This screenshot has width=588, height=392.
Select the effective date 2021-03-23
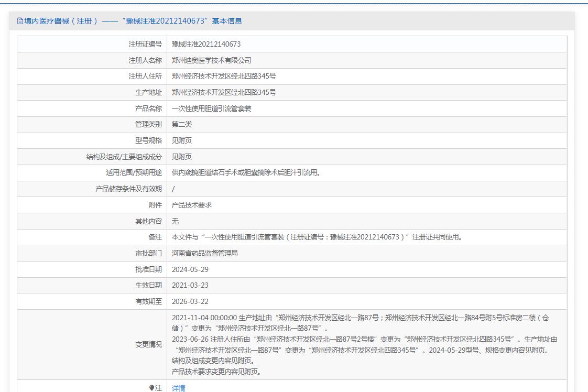(190, 286)
